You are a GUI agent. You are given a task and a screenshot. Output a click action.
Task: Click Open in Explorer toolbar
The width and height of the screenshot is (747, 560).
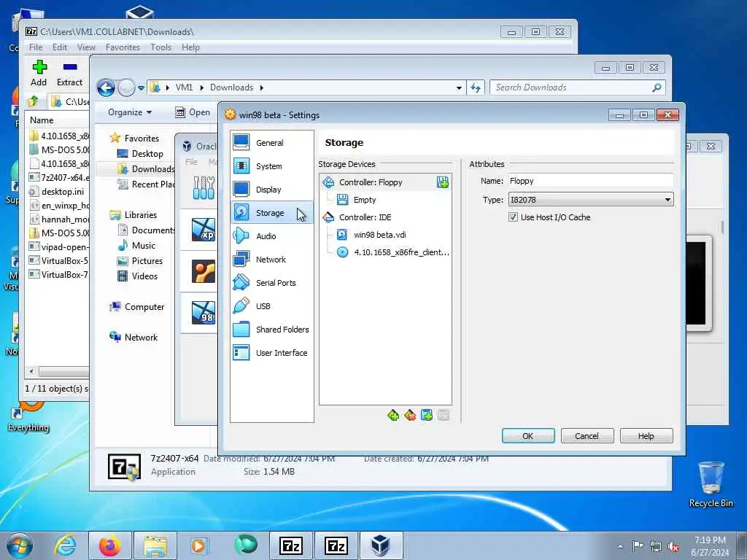tap(193, 112)
